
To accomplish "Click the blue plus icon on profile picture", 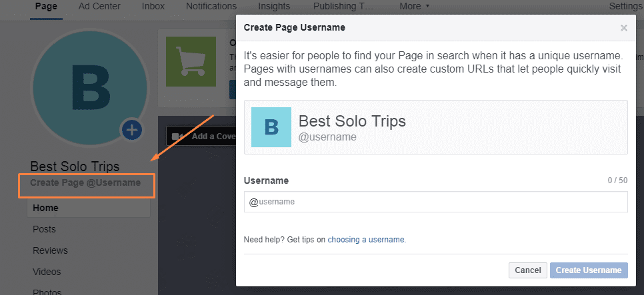I will (131, 131).
